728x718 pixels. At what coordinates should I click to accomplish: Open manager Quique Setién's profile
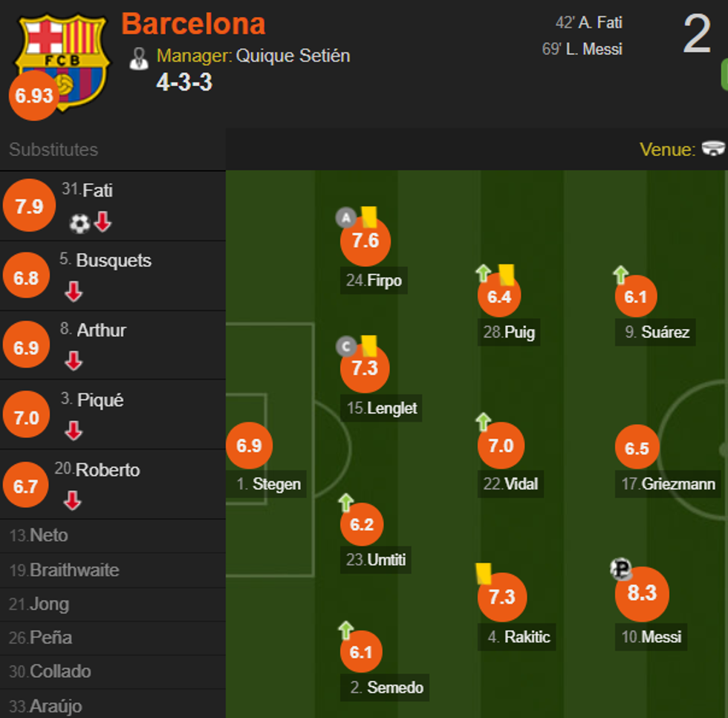[293, 56]
